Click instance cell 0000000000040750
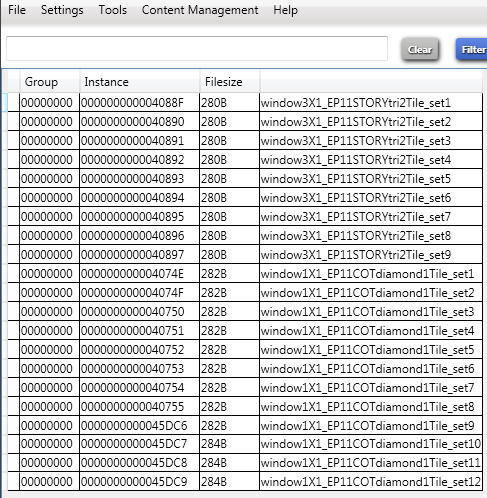 pos(140,312)
